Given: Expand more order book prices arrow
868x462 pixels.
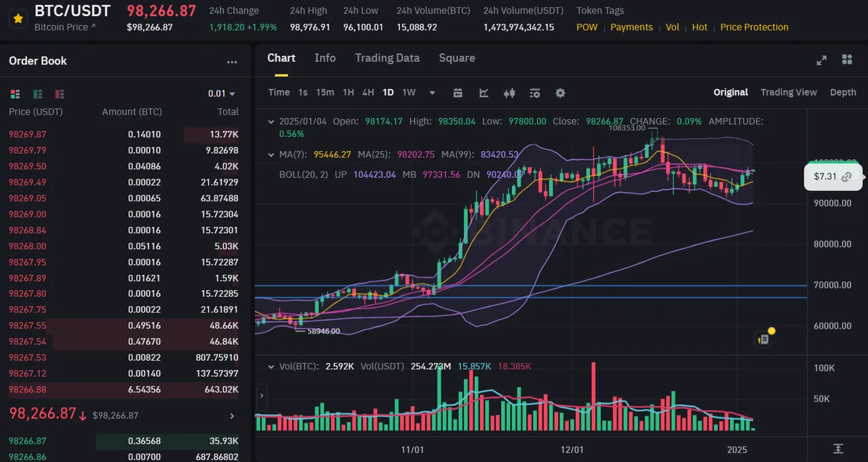Looking at the screenshot, I should pos(232,415).
